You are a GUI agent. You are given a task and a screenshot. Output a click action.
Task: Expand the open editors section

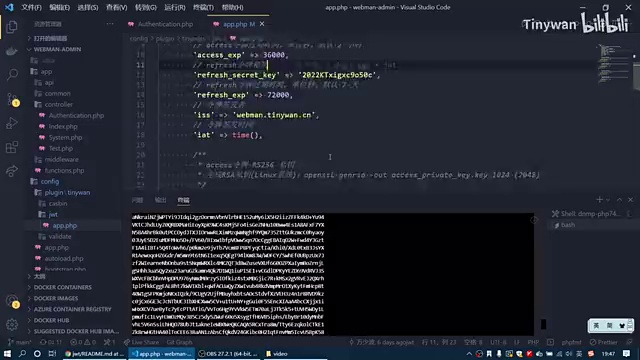click(x=50, y=38)
